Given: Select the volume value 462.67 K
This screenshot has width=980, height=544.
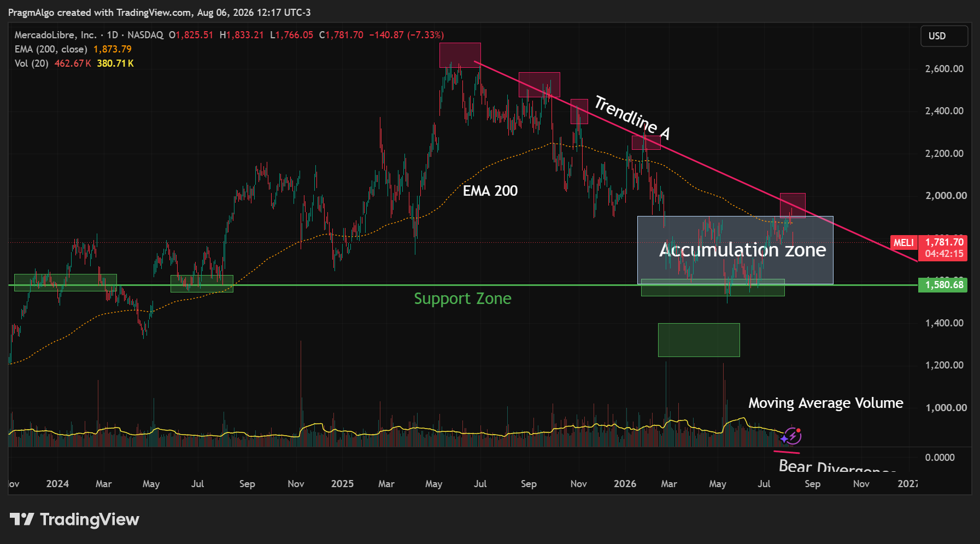Looking at the screenshot, I should 73,63.
